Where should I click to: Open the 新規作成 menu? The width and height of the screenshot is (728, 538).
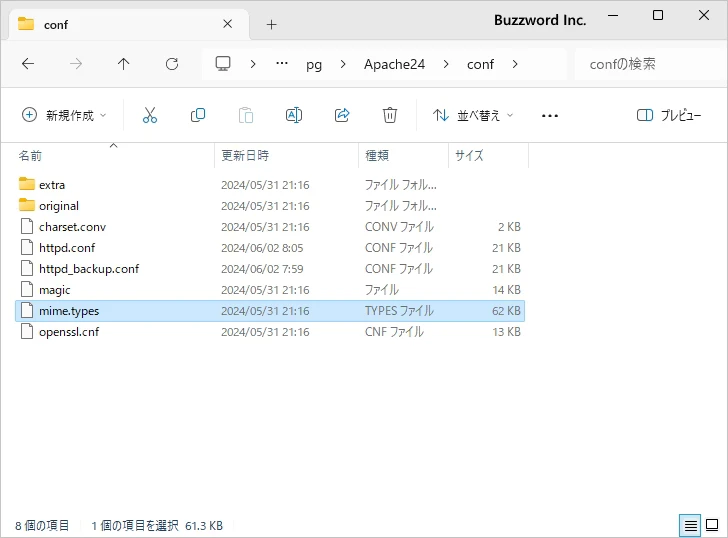[64, 115]
